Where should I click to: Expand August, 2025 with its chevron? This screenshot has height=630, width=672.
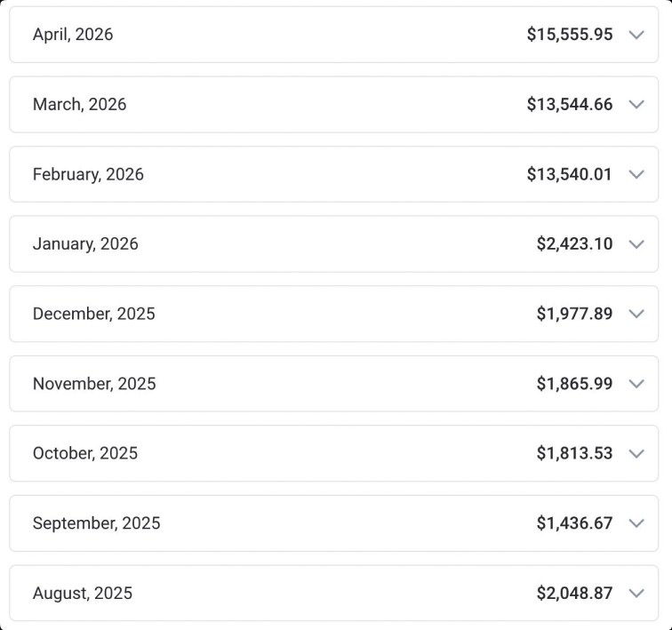tap(636, 594)
